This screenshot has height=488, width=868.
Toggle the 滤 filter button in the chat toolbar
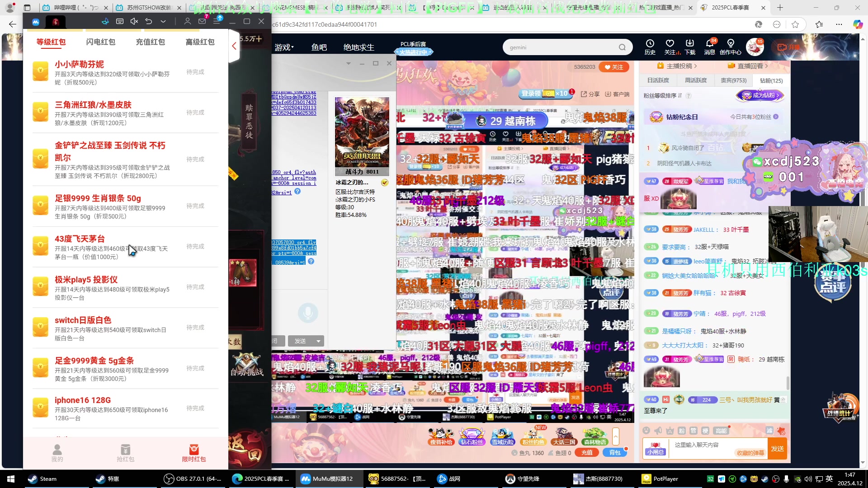[769, 431]
